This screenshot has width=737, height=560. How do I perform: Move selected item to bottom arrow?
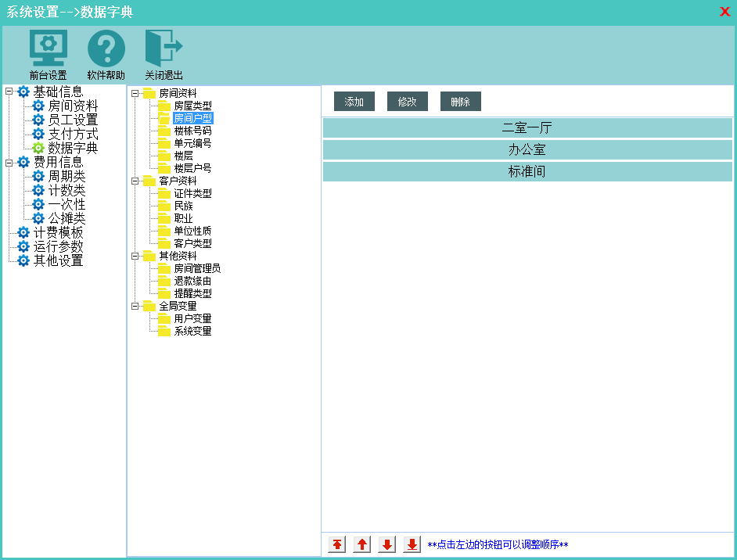tap(412, 544)
